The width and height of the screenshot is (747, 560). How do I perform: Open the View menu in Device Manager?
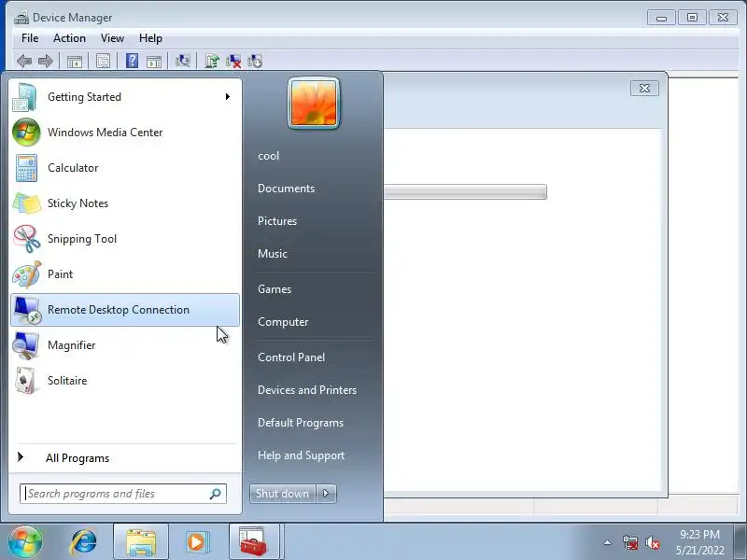(x=112, y=38)
